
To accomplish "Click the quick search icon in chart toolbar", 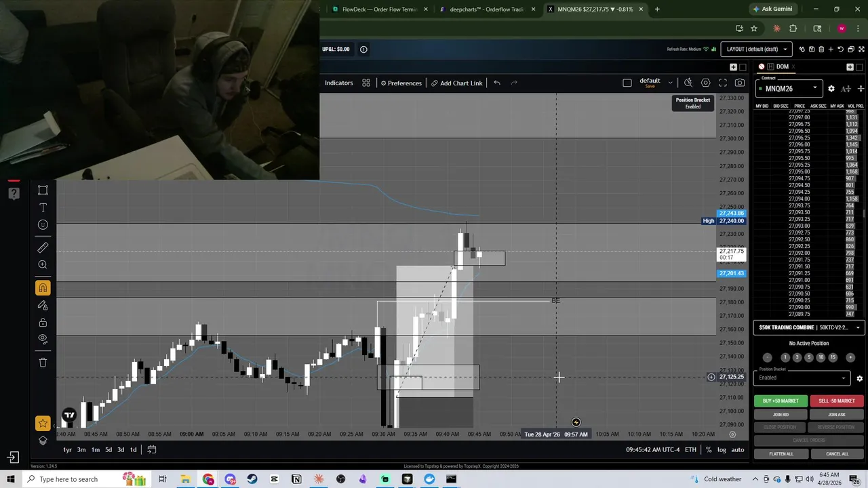I will click(688, 83).
